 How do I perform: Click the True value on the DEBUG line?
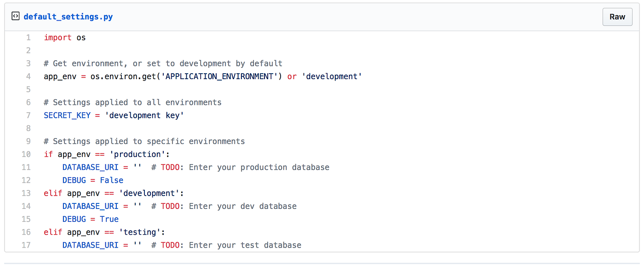click(109, 219)
